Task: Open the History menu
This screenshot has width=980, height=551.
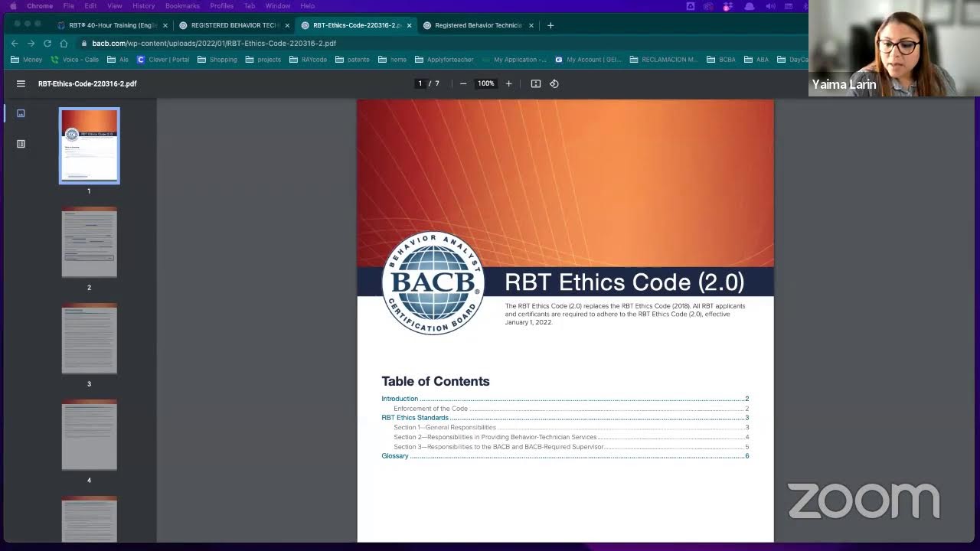Action: pos(143,6)
